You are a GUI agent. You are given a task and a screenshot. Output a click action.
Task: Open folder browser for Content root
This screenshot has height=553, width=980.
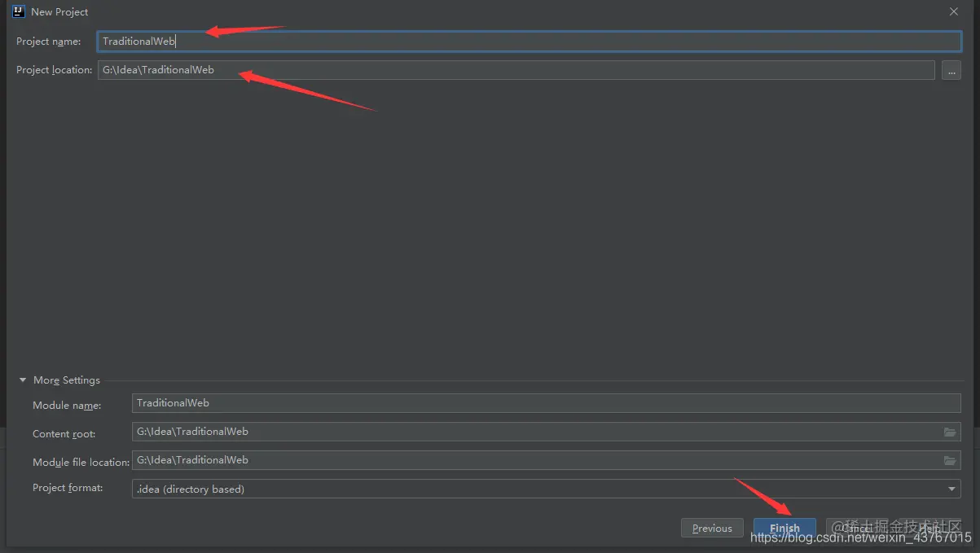[x=950, y=432]
